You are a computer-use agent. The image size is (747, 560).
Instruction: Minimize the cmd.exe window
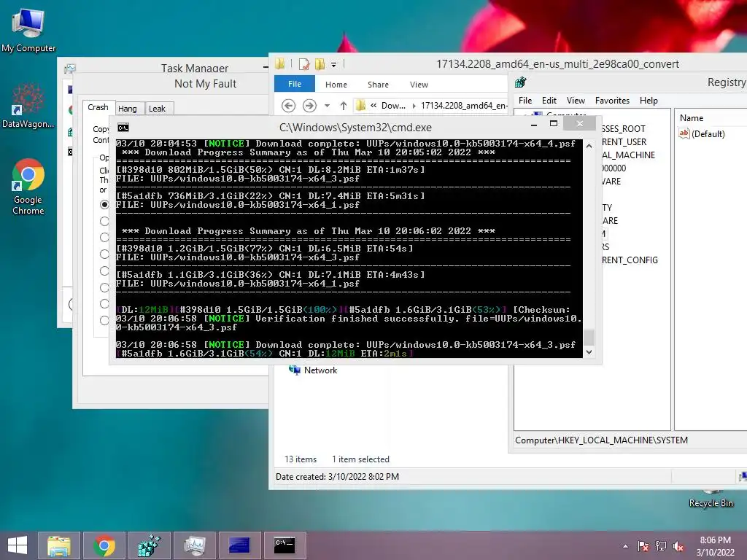(534, 124)
